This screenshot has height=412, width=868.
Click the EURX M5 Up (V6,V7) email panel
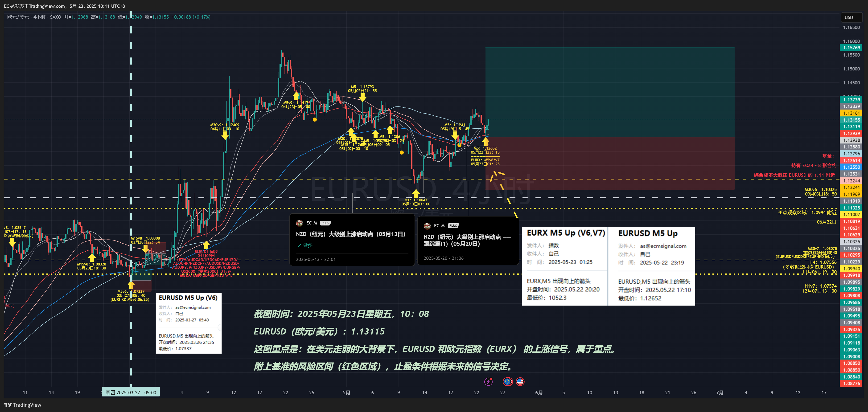click(565, 266)
